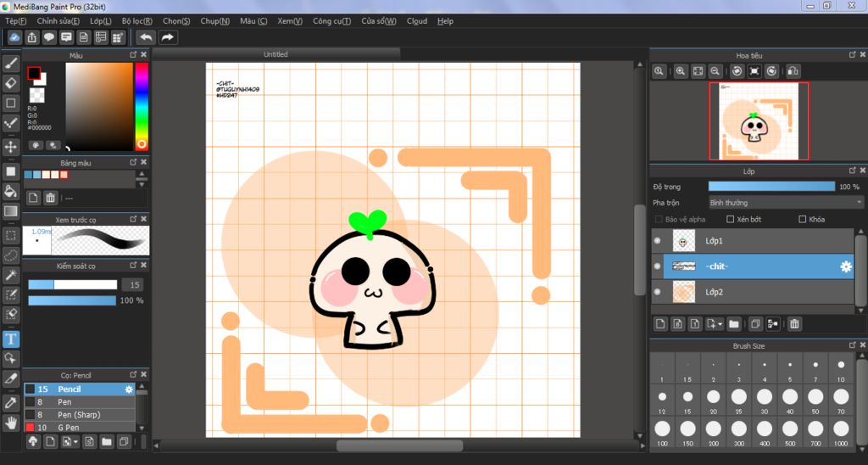Click the Undo arrow in toolbar
Screen dimensions: 868x465
tap(146, 37)
